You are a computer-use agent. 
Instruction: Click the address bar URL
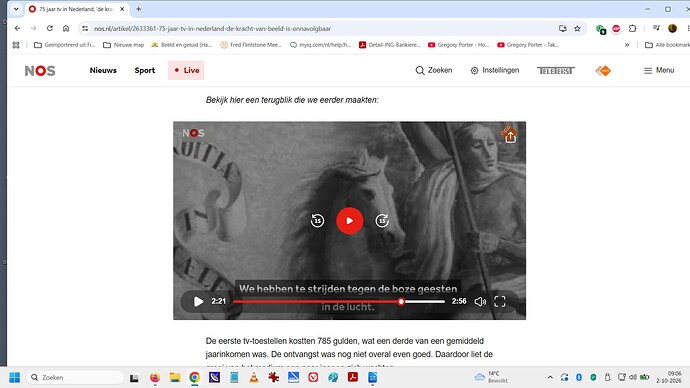tap(212, 29)
